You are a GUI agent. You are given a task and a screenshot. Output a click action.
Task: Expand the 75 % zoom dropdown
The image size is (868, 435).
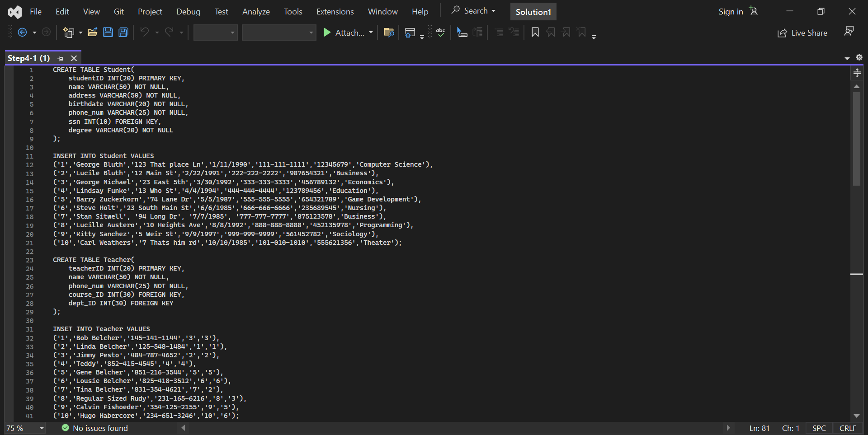tap(42, 428)
